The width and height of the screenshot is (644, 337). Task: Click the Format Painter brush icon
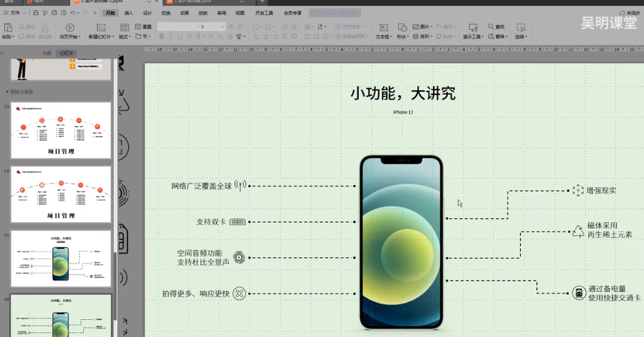point(45,28)
